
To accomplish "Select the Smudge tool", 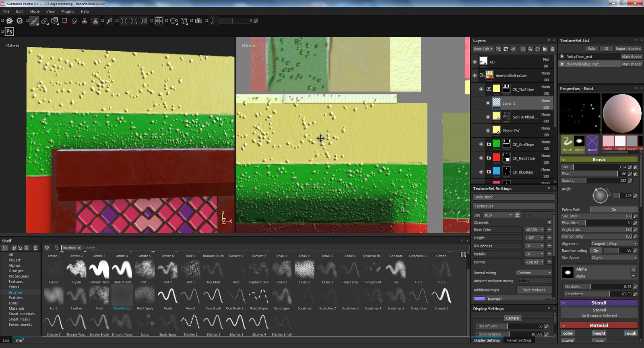I will (x=74, y=21).
